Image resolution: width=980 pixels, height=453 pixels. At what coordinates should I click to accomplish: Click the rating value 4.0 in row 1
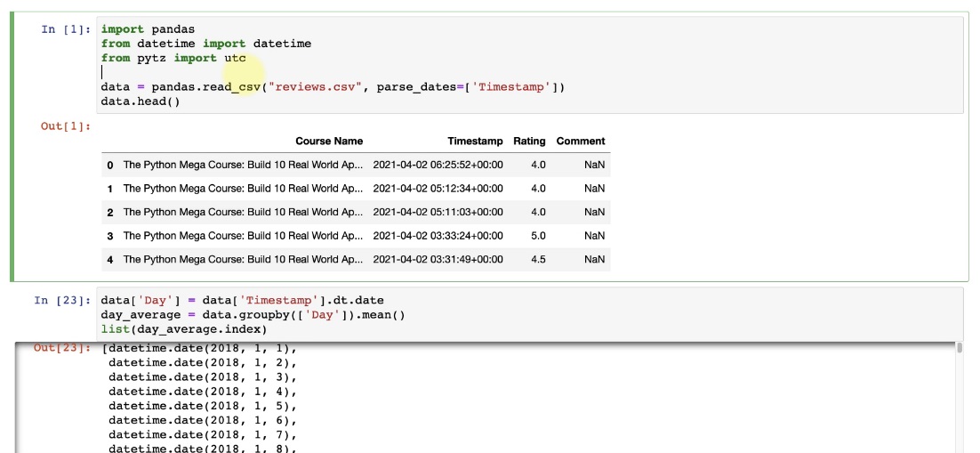coord(537,189)
